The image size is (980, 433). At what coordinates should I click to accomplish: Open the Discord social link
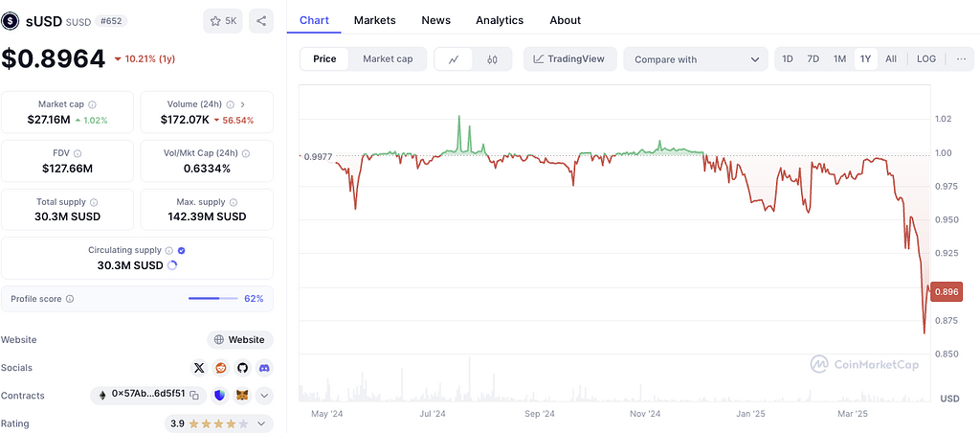point(264,368)
